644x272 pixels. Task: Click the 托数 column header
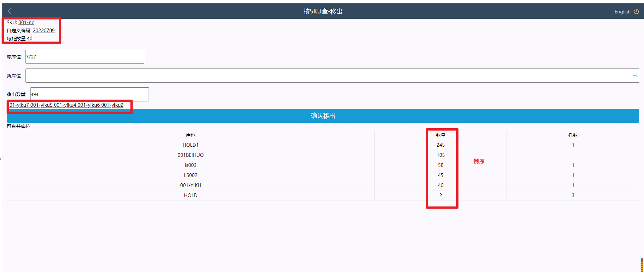573,135
